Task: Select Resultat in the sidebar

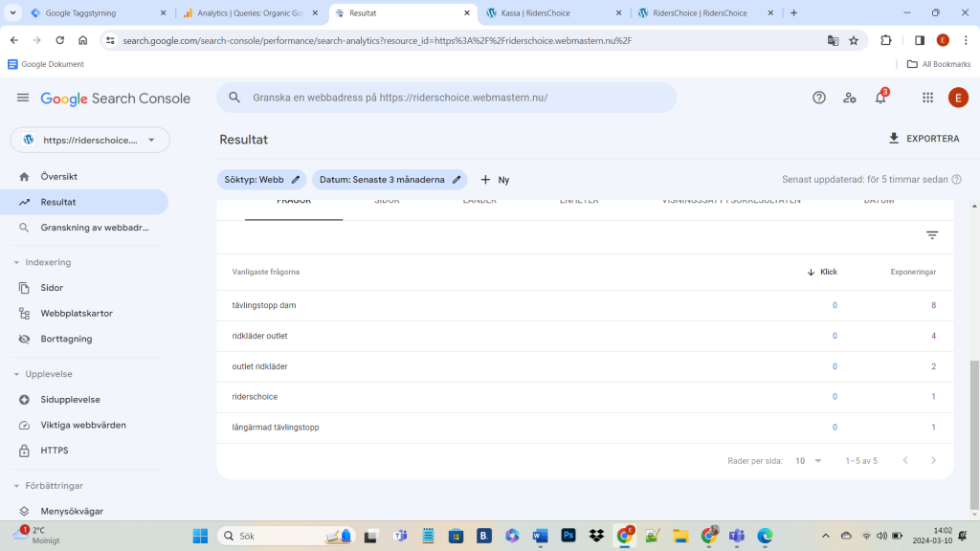Action: (x=84, y=203)
